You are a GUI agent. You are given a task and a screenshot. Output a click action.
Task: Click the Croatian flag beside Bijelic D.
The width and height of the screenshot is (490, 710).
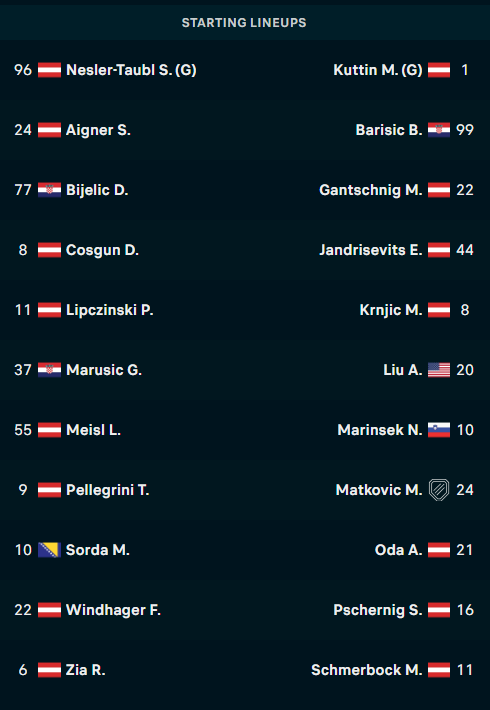[x=49, y=190]
